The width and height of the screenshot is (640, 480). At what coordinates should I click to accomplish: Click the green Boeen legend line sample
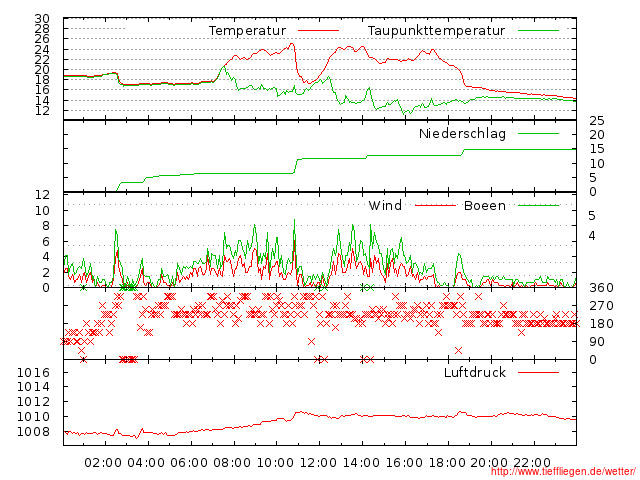[538, 205]
